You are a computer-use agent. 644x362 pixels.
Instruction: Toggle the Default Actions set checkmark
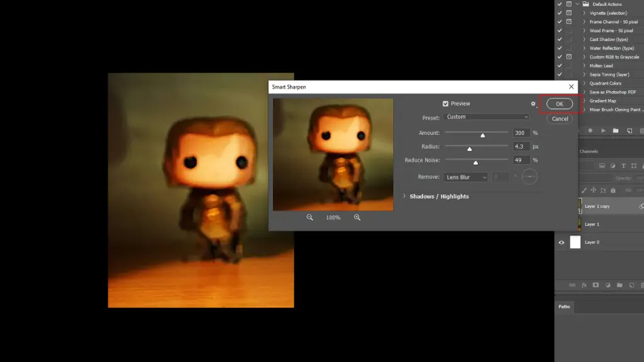[x=559, y=4]
